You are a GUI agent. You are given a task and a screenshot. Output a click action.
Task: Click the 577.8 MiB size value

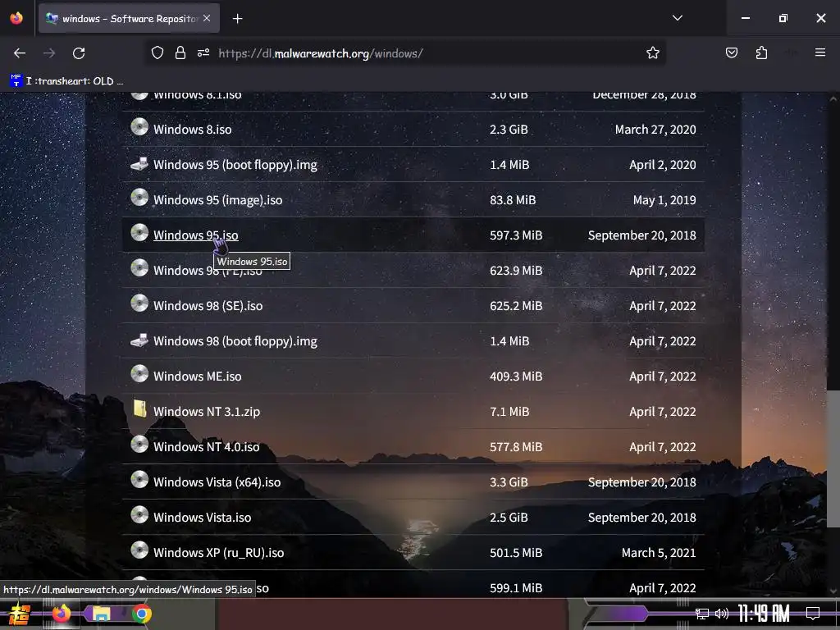tap(516, 447)
